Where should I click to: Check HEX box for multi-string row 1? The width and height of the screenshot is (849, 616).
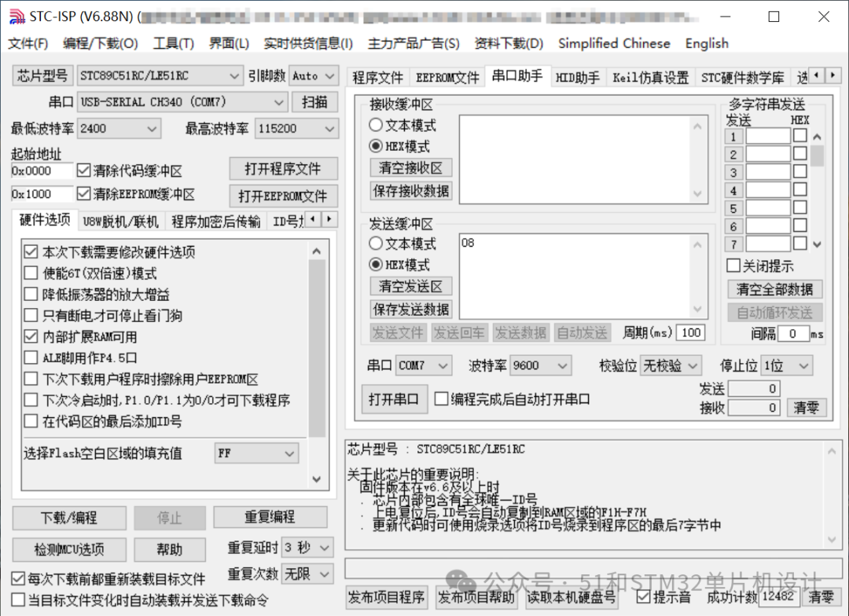799,136
